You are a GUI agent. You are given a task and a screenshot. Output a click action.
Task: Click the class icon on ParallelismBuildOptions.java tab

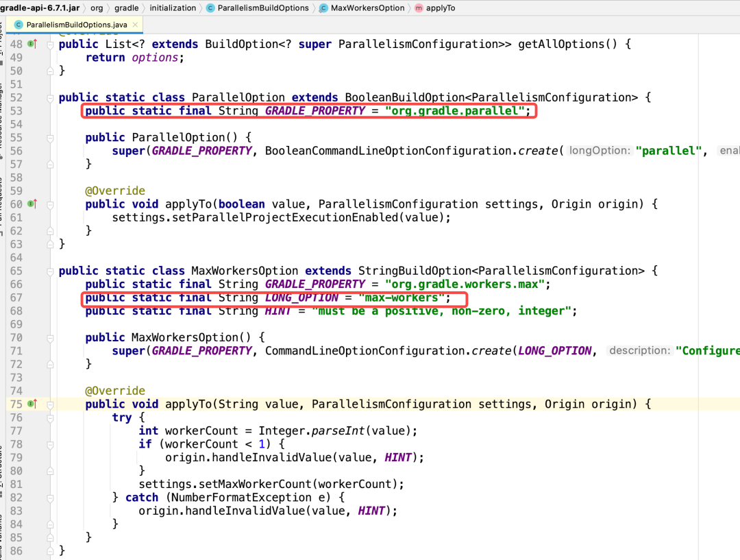(18, 25)
